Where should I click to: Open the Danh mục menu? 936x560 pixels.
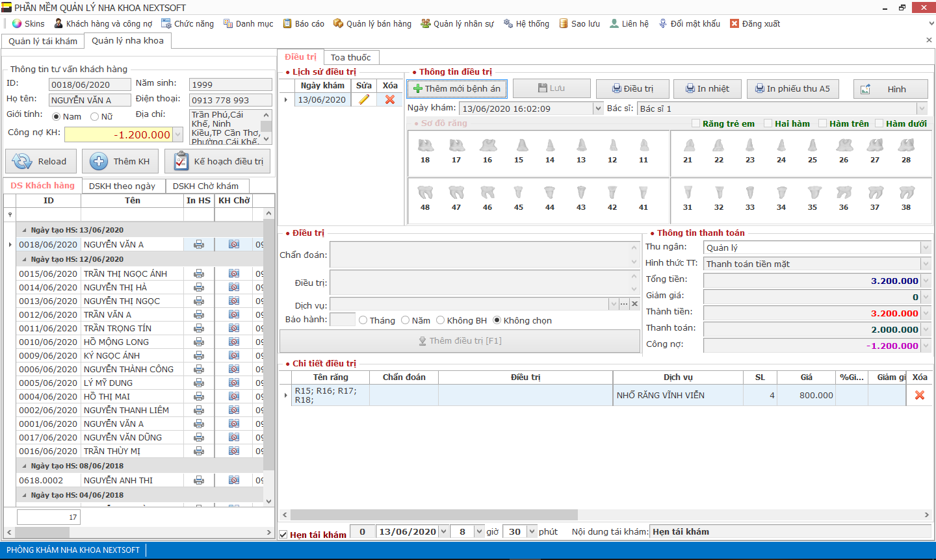tap(248, 23)
